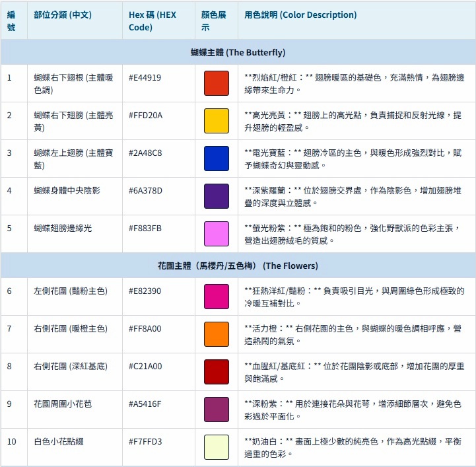476x467 pixels.
Task: Select the '蝴蝶身體中央陰影' cell
Action: point(67,190)
